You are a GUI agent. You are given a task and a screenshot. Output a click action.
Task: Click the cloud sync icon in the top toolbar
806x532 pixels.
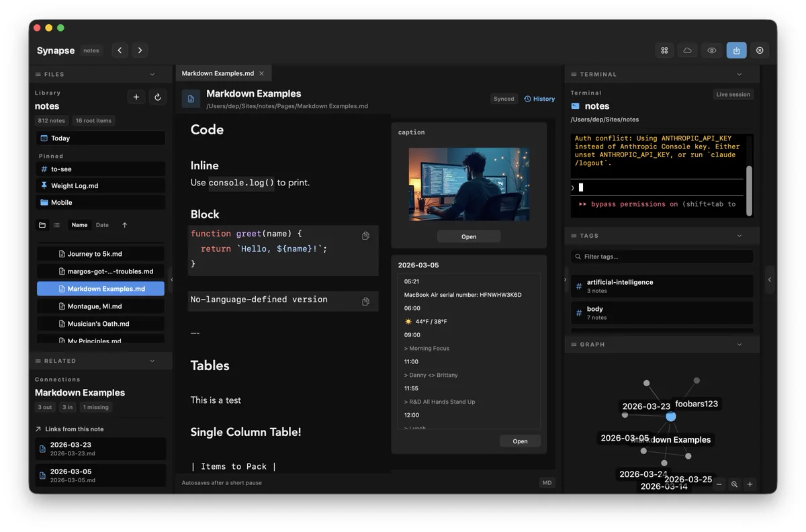coord(688,50)
